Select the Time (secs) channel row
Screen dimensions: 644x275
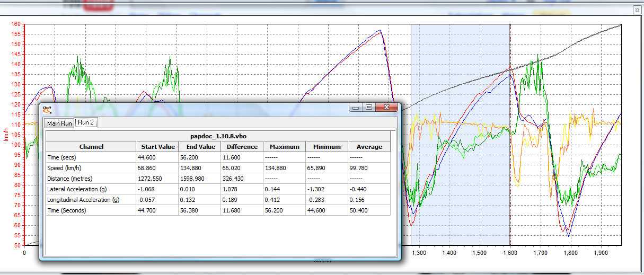pyautogui.click(x=218, y=157)
